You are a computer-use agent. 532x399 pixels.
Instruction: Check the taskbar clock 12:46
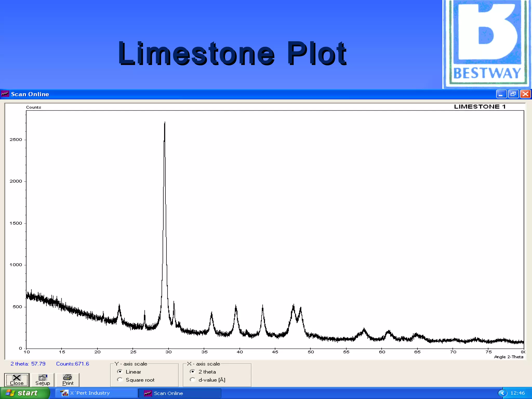(518, 393)
